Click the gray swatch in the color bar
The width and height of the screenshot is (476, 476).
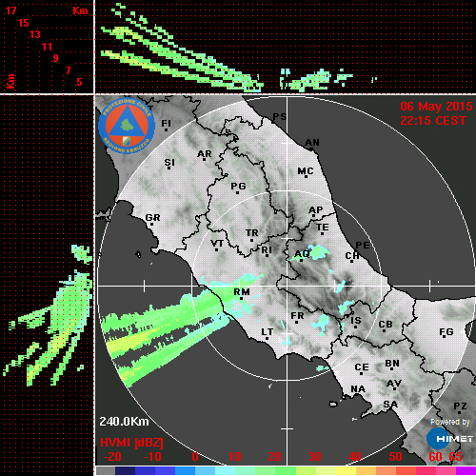click(x=106, y=470)
